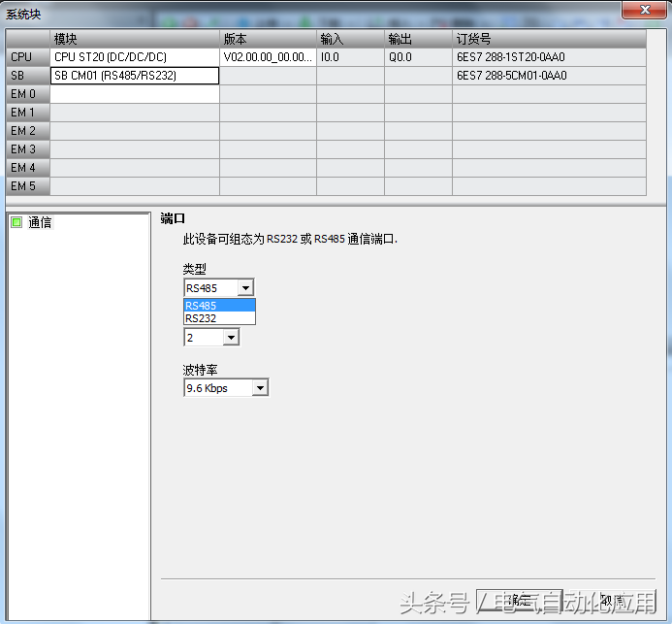Image resolution: width=672 pixels, height=624 pixels.
Task: Click the SB CM01 (RS485/RS232) module cell
Action: coord(134,76)
